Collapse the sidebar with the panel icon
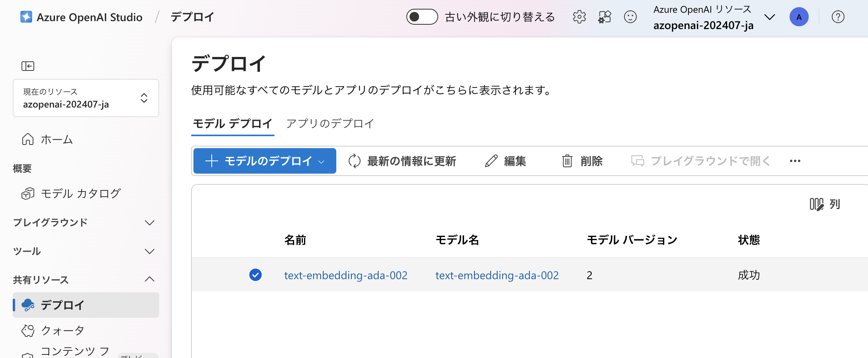Image resolution: width=868 pixels, height=358 pixels. click(28, 66)
